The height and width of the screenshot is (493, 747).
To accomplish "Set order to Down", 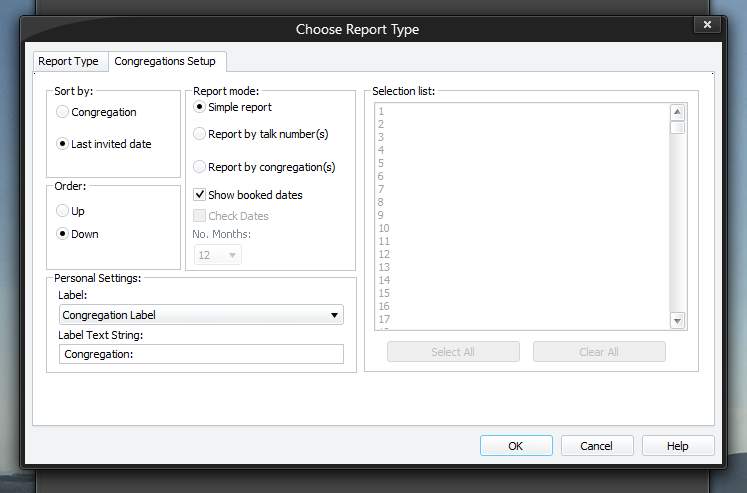I will [x=64, y=234].
